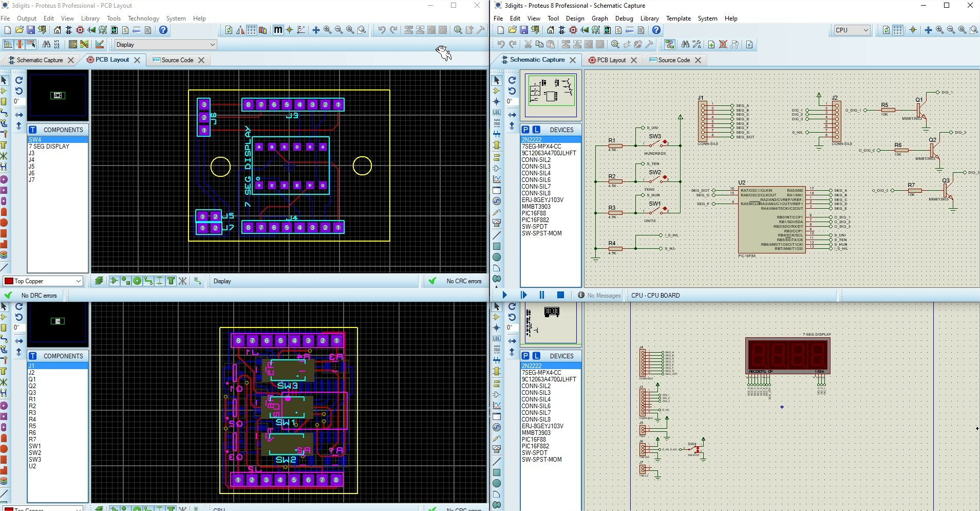Open the Technology menu

tap(143, 18)
